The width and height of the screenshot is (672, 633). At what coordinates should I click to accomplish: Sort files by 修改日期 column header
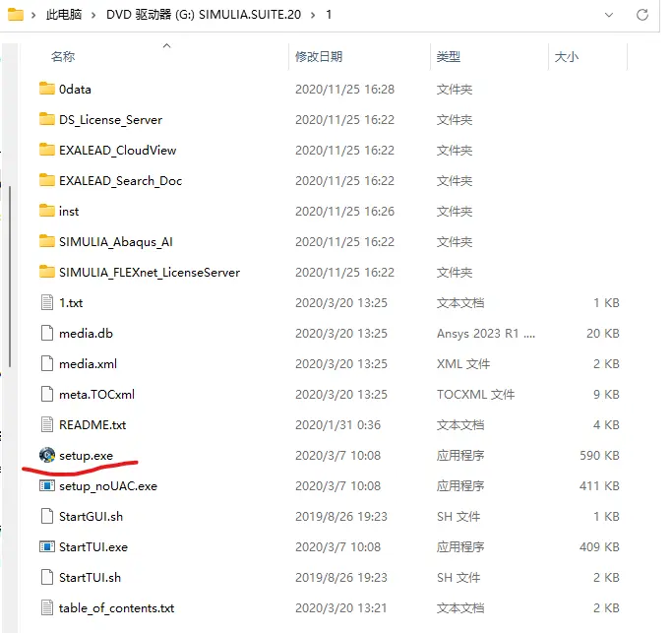click(319, 57)
